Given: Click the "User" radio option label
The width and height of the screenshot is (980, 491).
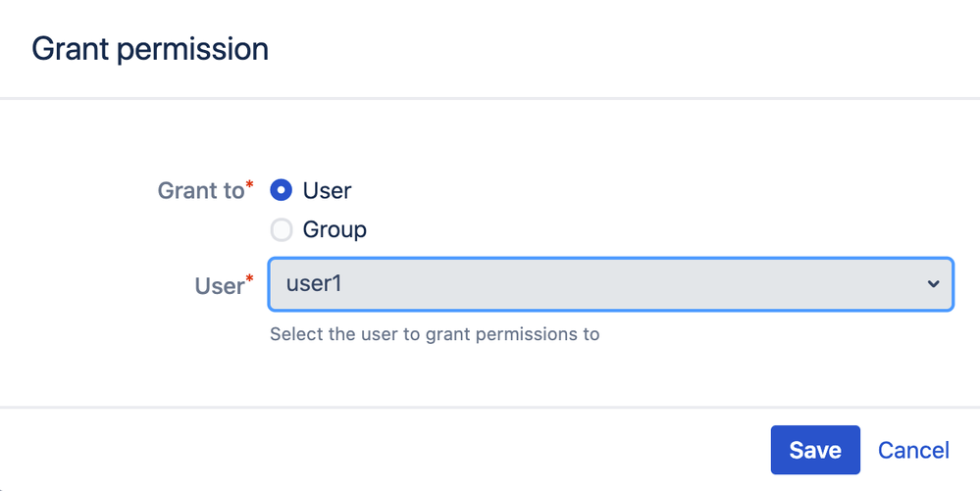Looking at the screenshot, I should 327,190.
